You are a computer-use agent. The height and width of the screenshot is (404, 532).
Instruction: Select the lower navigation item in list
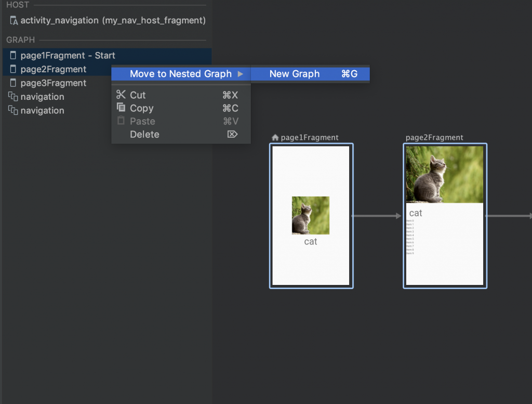42,110
